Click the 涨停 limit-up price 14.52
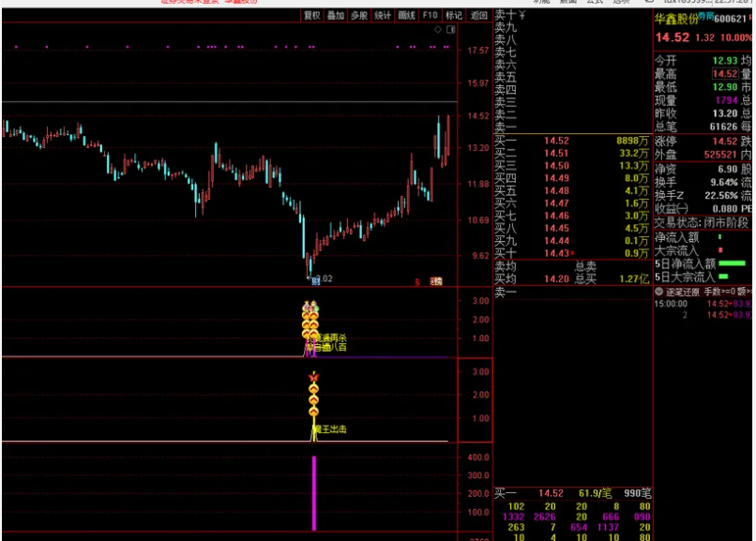 pos(725,142)
